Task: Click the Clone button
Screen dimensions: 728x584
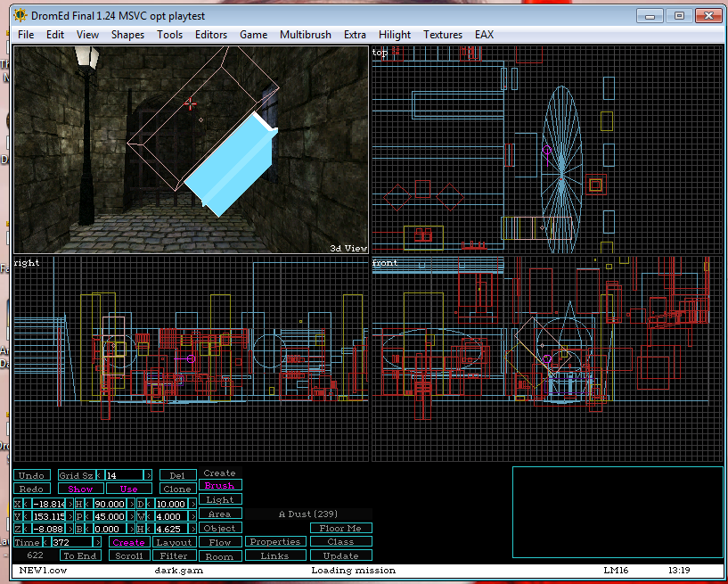Action: pyautogui.click(x=176, y=489)
